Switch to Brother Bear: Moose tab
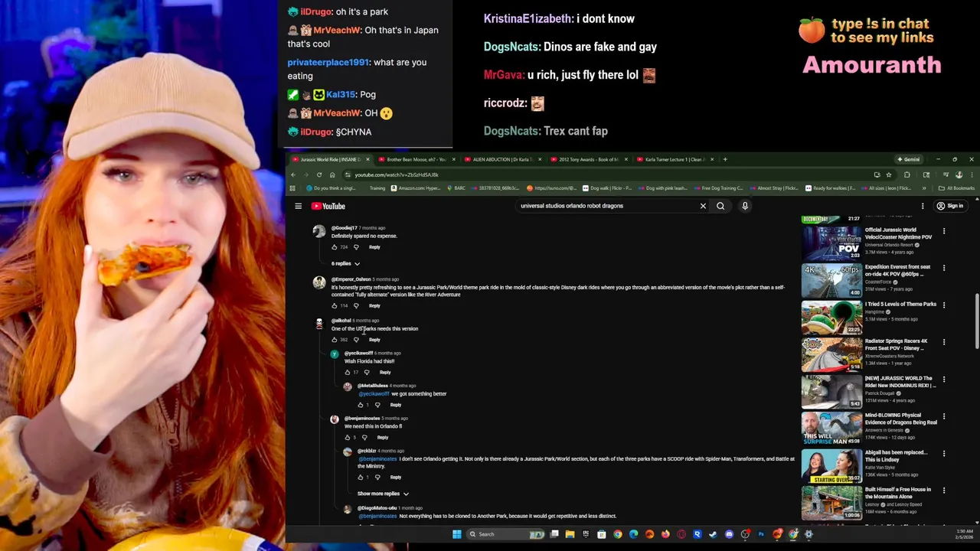The height and width of the screenshot is (551, 980). coord(416,159)
